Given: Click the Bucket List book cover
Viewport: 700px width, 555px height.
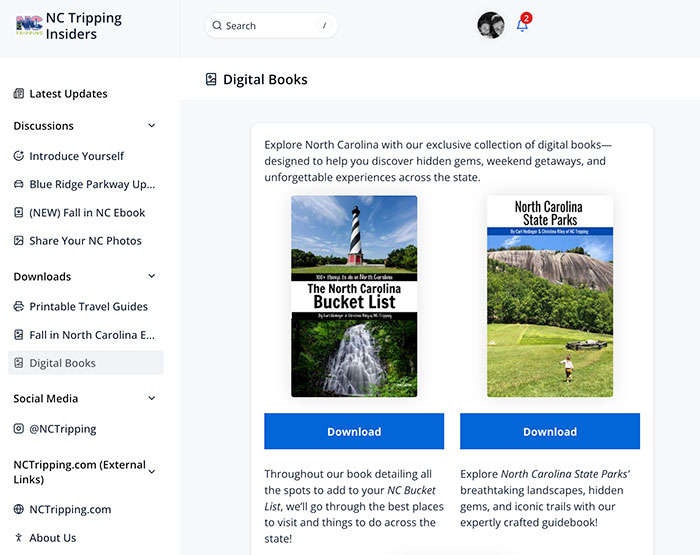Looking at the screenshot, I should [354, 296].
